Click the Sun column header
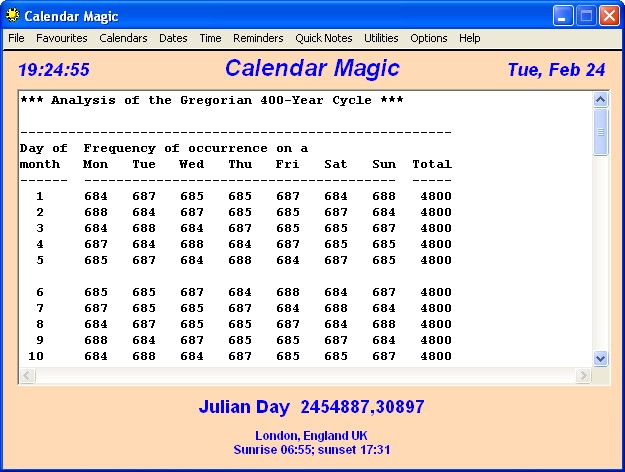 [x=384, y=164]
